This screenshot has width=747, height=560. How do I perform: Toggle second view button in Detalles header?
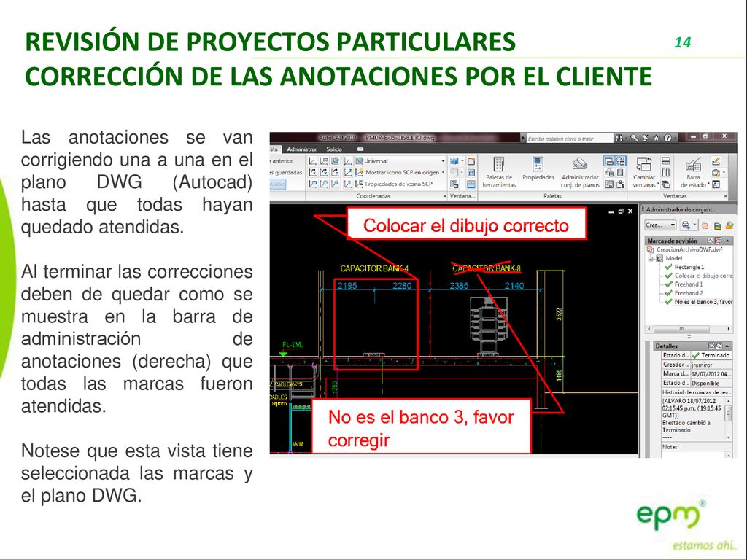pyautogui.click(x=719, y=346)
